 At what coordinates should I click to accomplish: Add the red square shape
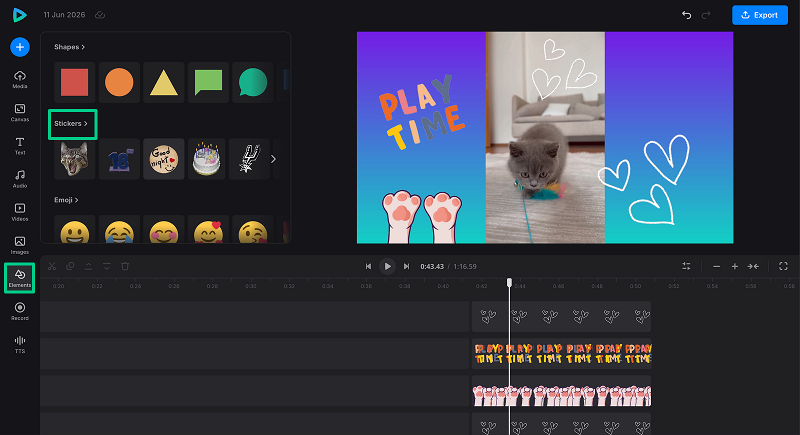[74, 83]
